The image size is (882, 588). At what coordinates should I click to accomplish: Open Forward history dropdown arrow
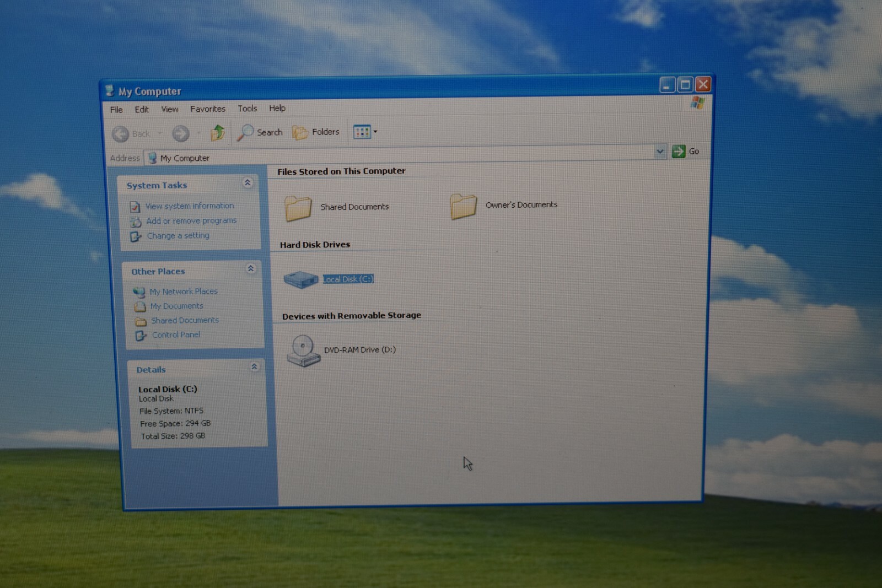click(x=198, y=133)
